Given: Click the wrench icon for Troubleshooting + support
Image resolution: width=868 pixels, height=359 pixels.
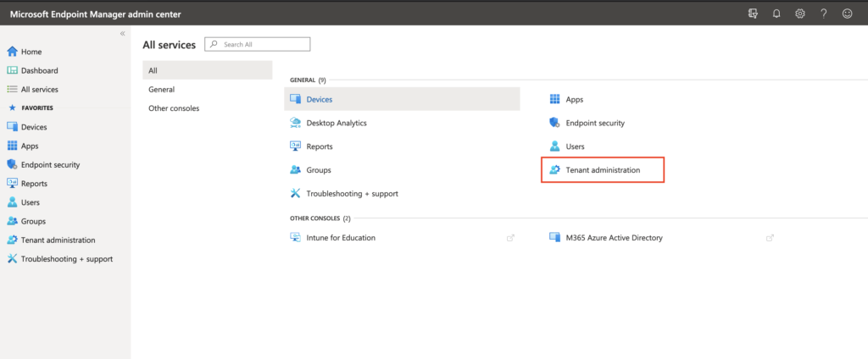Looking at the screenshot, I should pyautogui.click(x=296, y=193).
